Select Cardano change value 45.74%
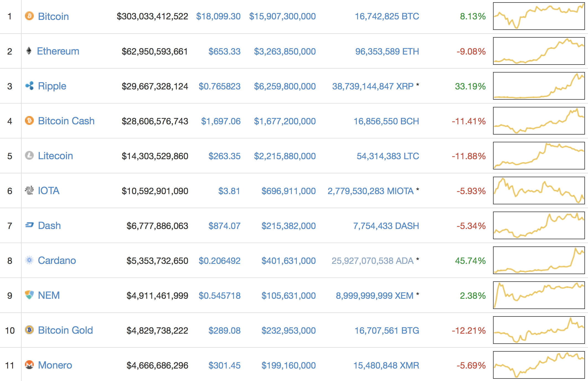The height and width of the screenshot is (381, 588). [x=470, y=261]
